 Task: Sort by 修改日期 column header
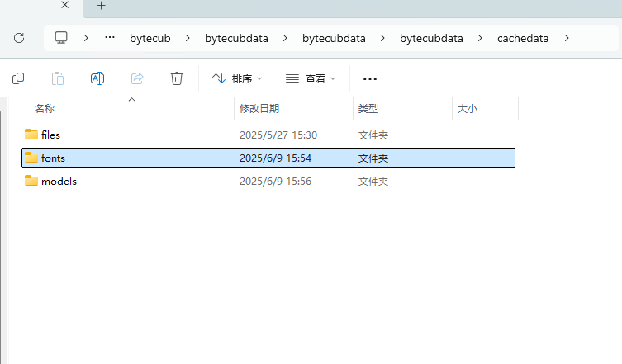tap(259, 109)
